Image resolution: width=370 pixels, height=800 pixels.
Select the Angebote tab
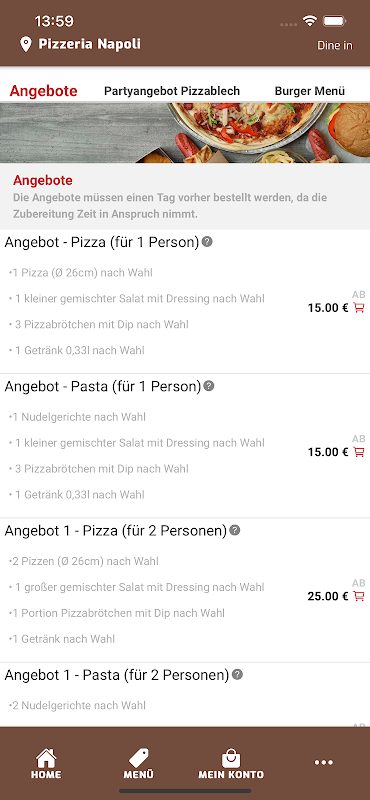click(x=43, y=91)
